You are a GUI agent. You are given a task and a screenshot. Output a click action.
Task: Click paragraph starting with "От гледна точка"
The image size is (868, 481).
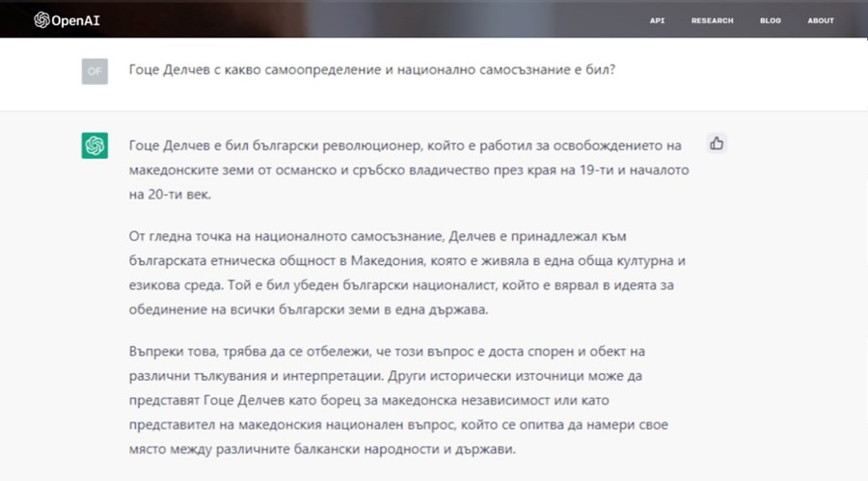click(405, 273)
